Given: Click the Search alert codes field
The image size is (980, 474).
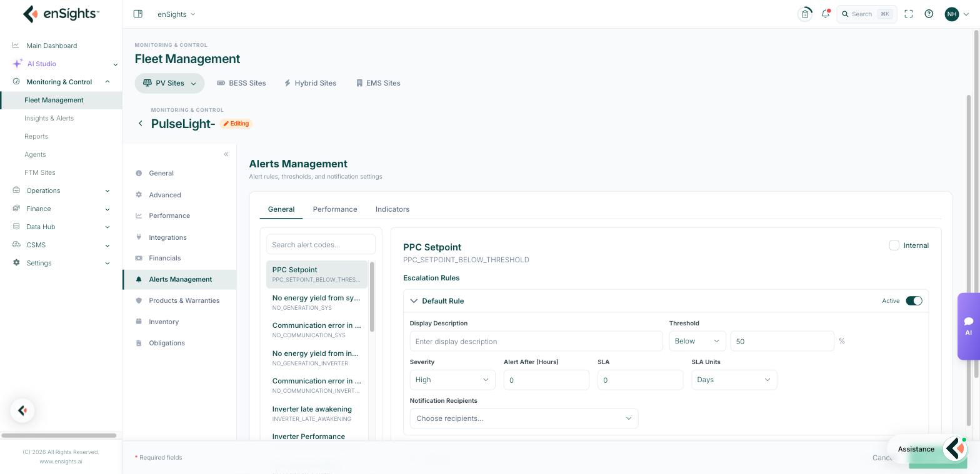Looking at the screenshot, I should pyautogui.click(x=321, y=244).
